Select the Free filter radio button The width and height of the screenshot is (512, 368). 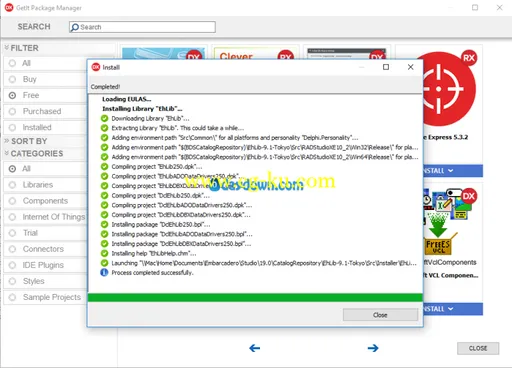pos(12,95)
